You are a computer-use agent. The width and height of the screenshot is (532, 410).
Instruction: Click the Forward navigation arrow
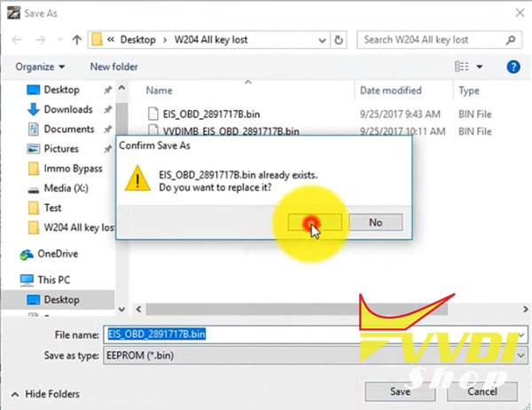pyautogui.click(x=41, y=40)
